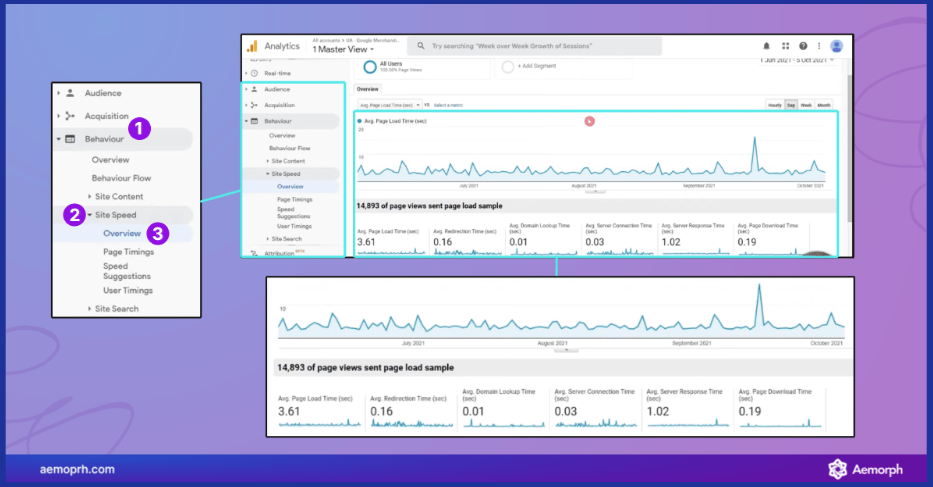The height and width of the screenshot is (487, 933).
Task: Click the aemoprh.com footer text
Action: click(x=77, y=469)
